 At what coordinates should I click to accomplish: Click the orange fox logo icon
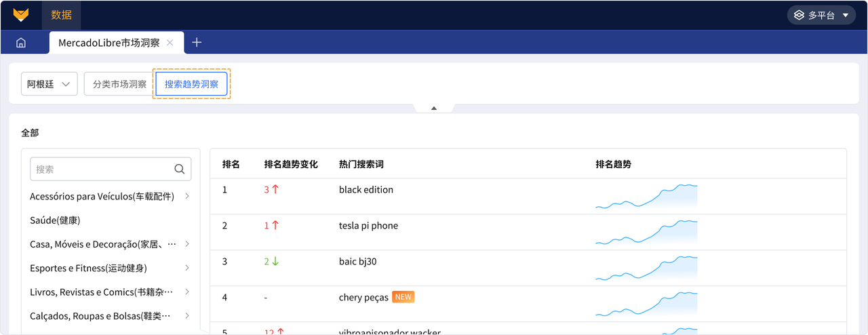(x=21, y=14)
